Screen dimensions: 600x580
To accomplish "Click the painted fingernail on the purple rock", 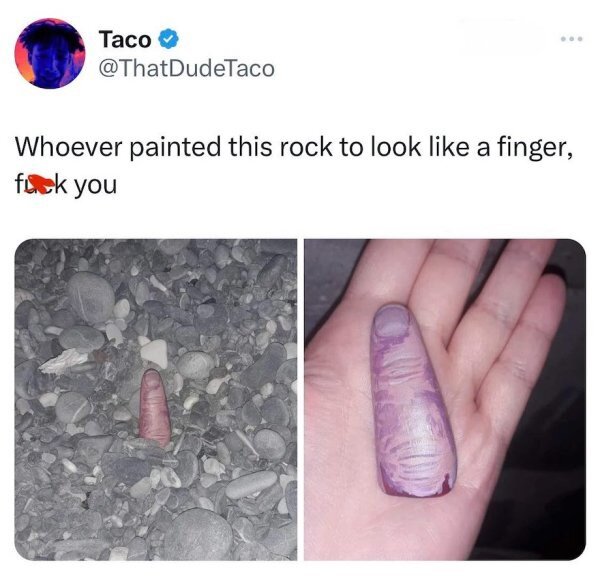I will click(x=391, y=321).
